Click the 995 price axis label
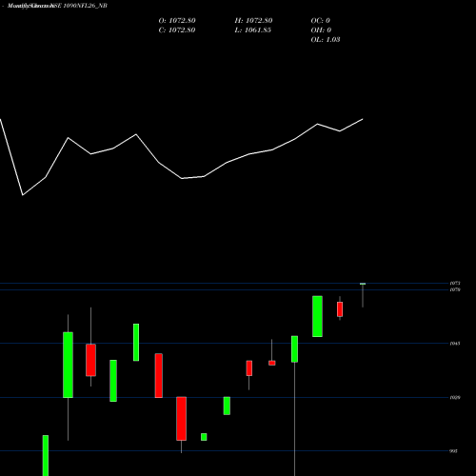Viewport: 476px width, 476px height. click(x=454, y=451)
